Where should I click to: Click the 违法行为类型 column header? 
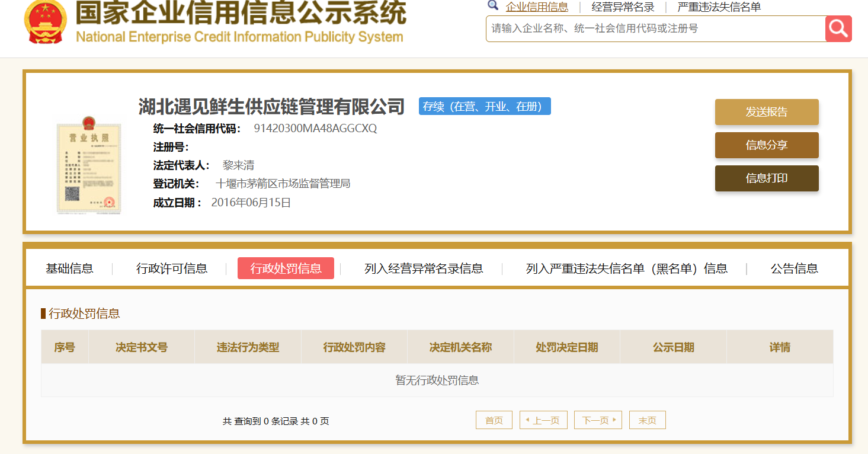coord(248,347)
